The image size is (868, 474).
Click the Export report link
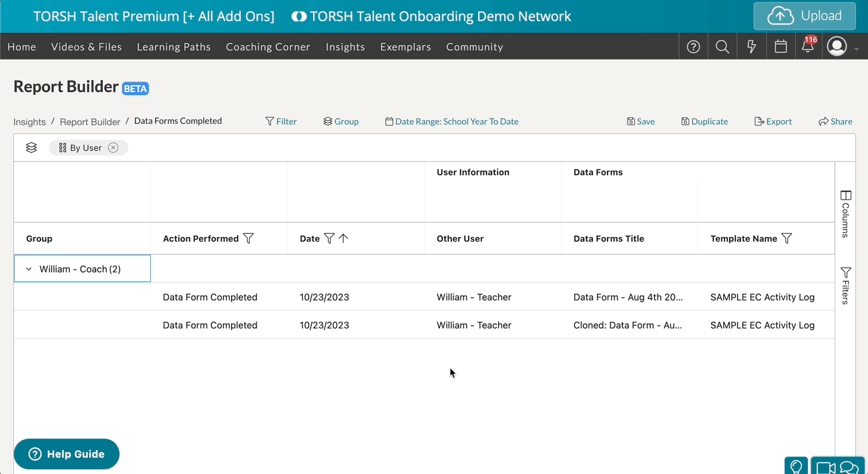pyautogui.click(x=773, y=122)
